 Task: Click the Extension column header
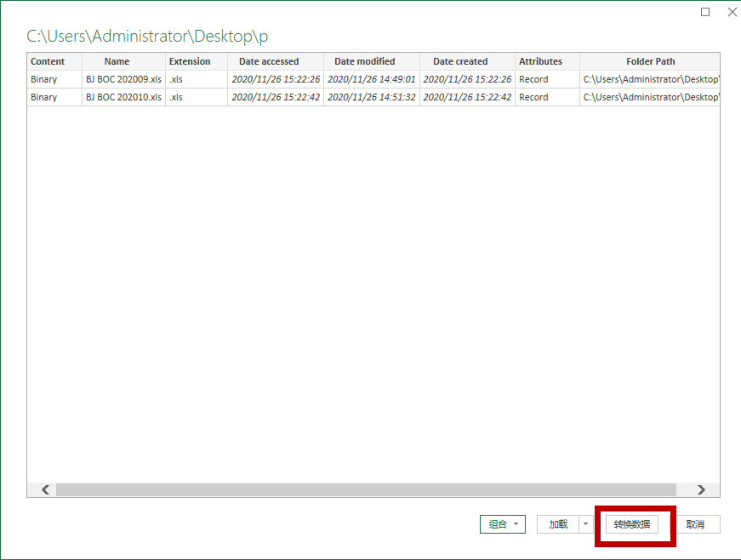tap(197, 61)
